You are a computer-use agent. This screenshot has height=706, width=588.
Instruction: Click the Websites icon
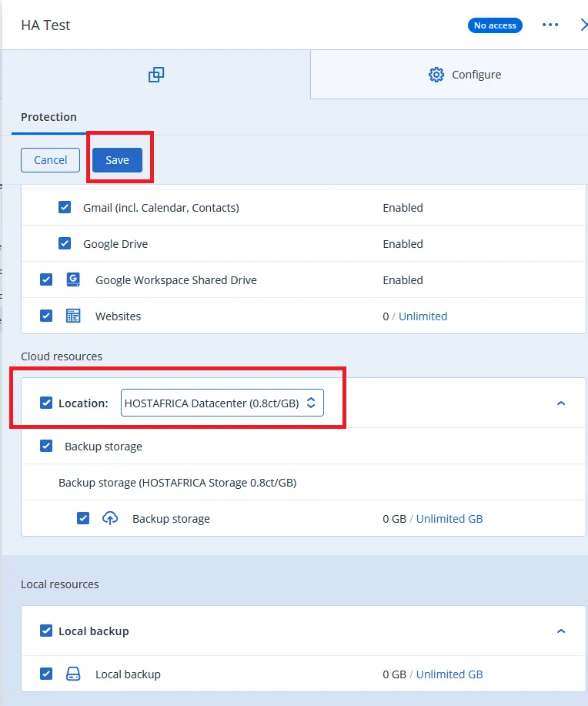(x=73, y=316)
